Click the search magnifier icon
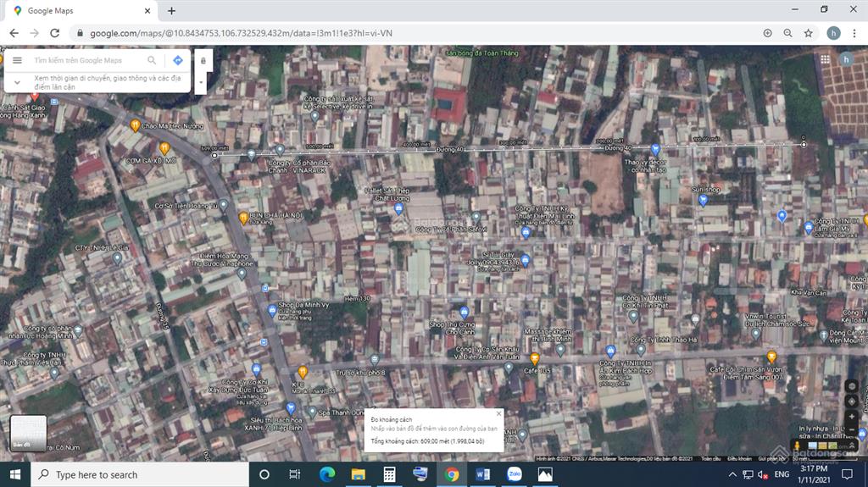This screenshot has width=868, height=487. (153, 61)
